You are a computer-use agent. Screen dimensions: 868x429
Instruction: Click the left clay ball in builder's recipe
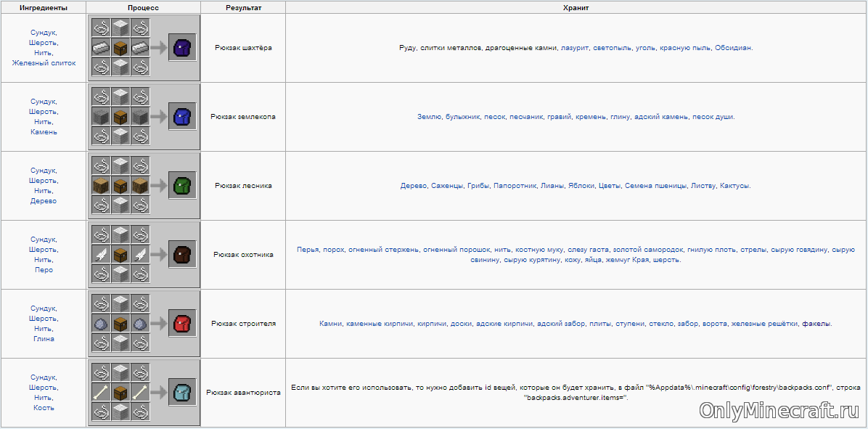tap(101, 324)
